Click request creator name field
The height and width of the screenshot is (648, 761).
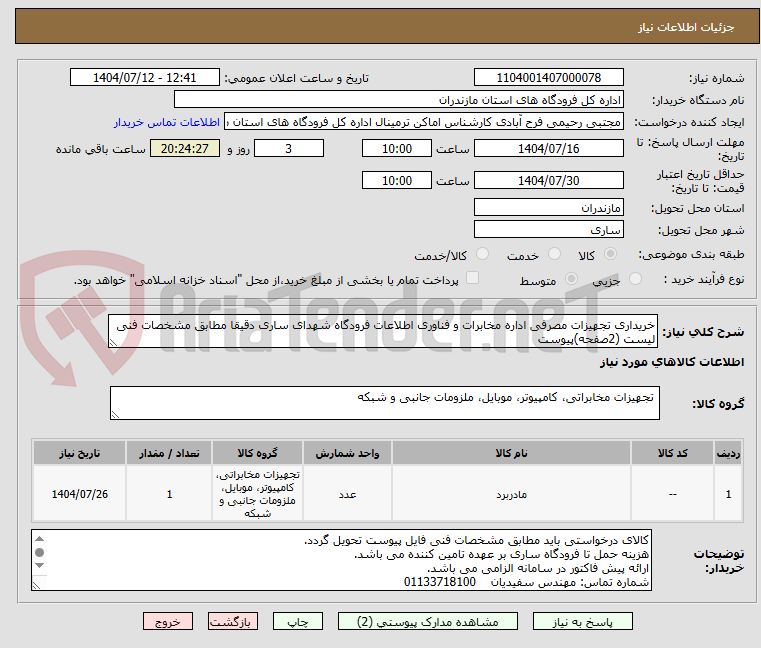tap(424, 122)
